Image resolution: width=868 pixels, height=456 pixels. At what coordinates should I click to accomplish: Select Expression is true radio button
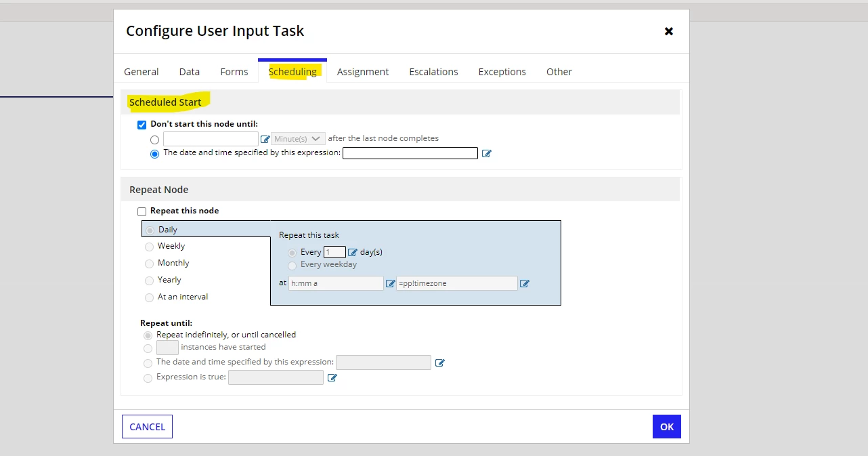148,378
